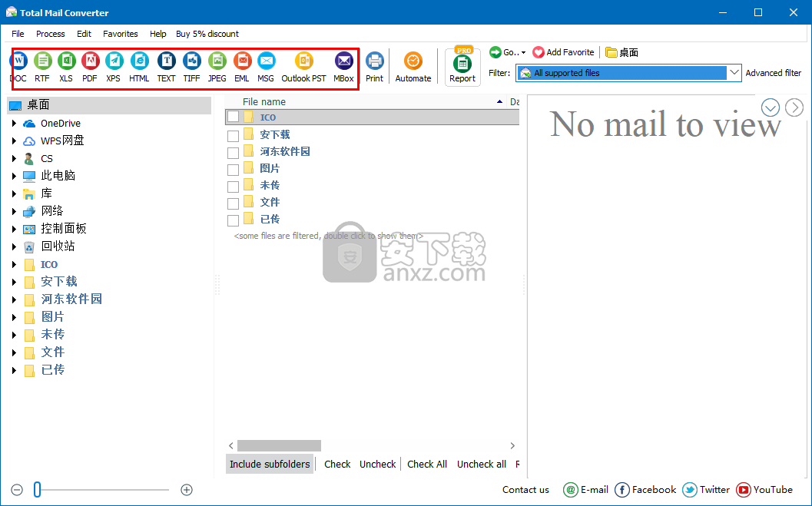812x506 pixels.
Task: Export to Outlook PST
Action: [x=304, y=67]
